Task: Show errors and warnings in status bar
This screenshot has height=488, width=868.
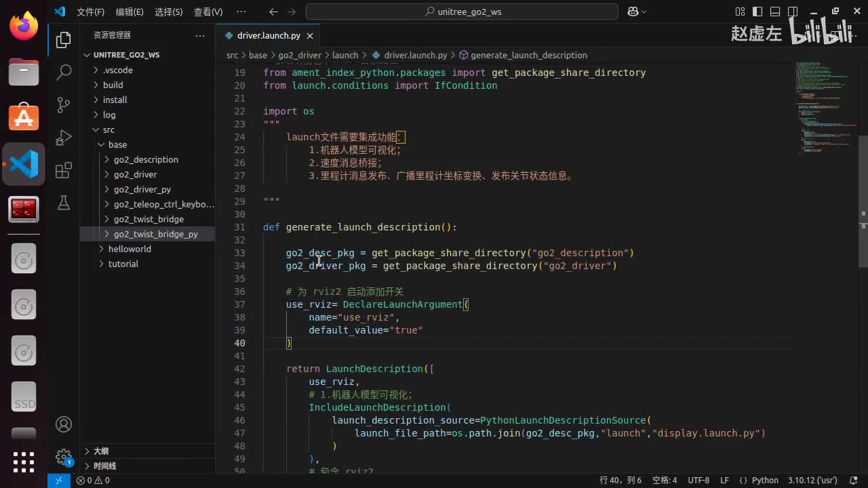Action: tap(93, 480)
